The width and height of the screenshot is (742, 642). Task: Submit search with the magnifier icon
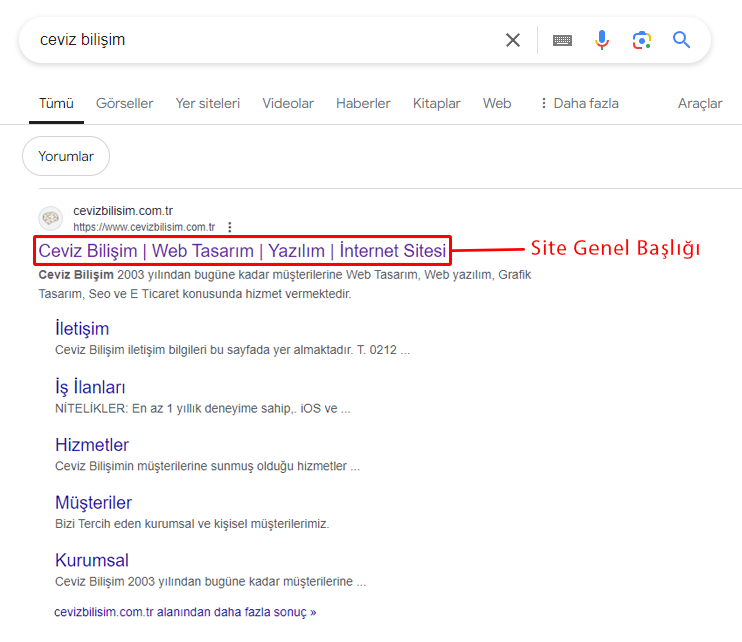681,40
